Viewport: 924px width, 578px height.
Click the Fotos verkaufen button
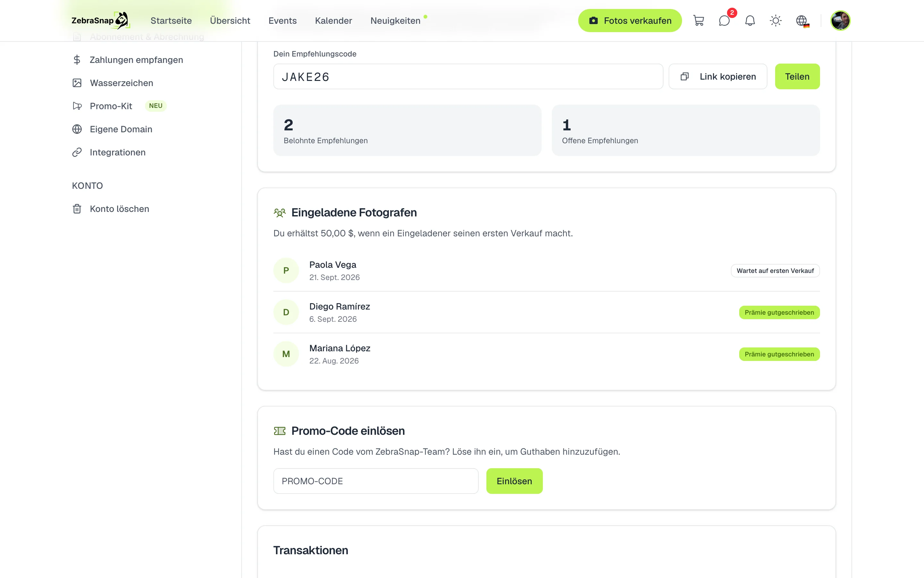tap(629, 21)
